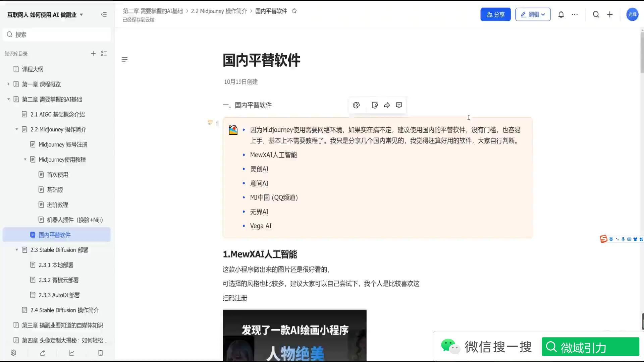Viewport: 644px width, 362px height.
Task: Click the AI绘画小程序 promotional image
Action: click(x=294, y=335)
